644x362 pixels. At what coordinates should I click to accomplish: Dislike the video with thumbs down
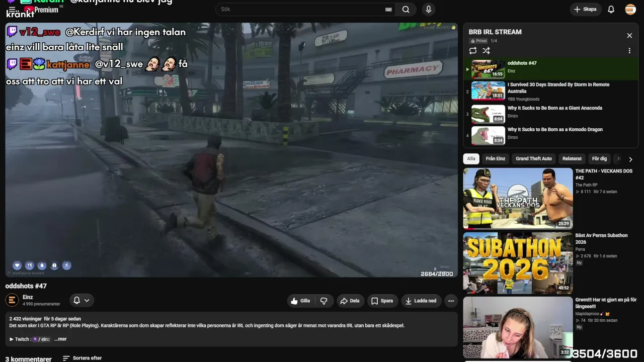[324, 301]
